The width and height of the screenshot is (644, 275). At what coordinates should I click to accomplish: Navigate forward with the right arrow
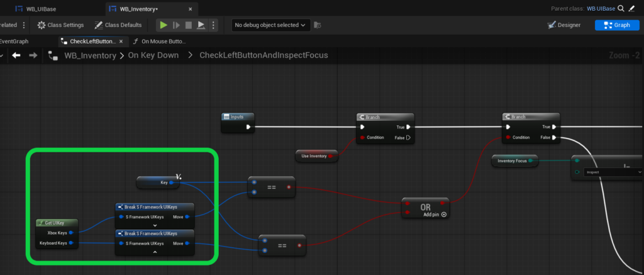point(33,55)
